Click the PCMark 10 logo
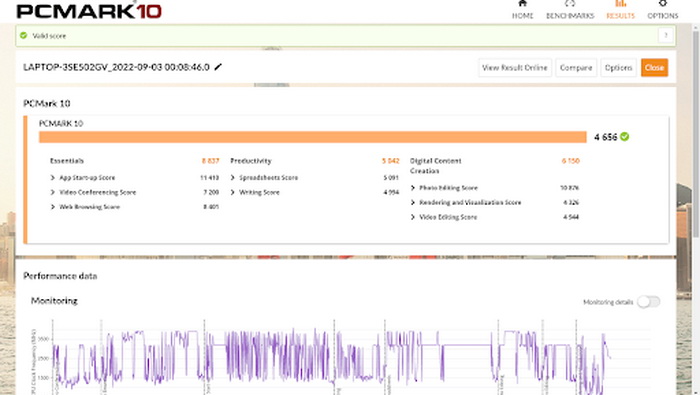The image size is (700, 395). click(x=89, y=11)
